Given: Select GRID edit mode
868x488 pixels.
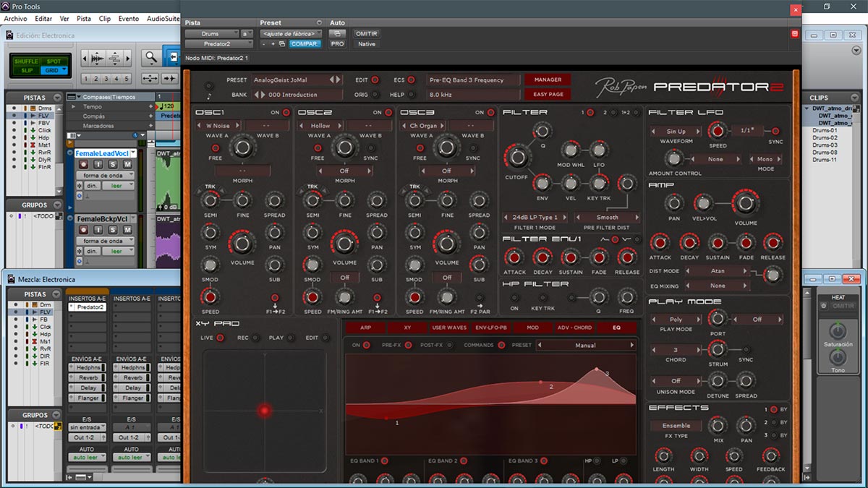Looking at the screenshot, I should [x=54, y=70].
